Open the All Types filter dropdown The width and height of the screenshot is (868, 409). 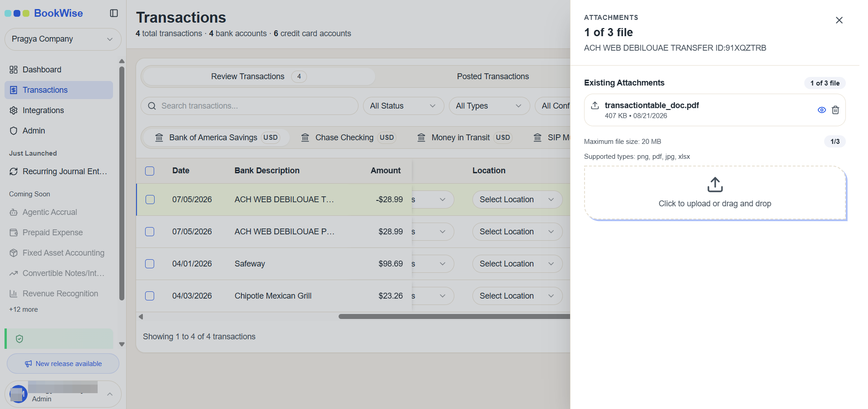[489, 106]
